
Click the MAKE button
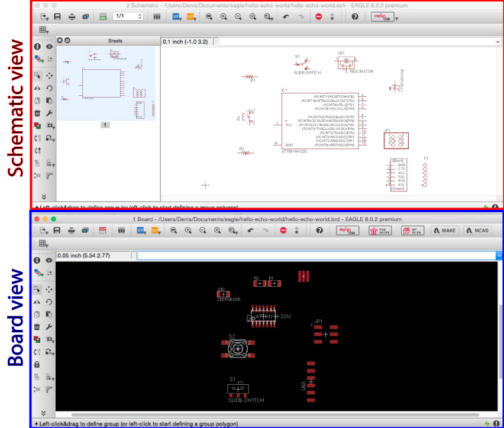(x=445, y=231)
